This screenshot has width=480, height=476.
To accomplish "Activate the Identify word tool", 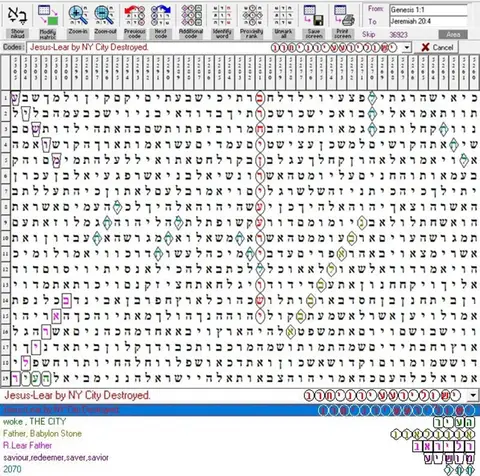I will pyautogui.click(x=222, y=21).
